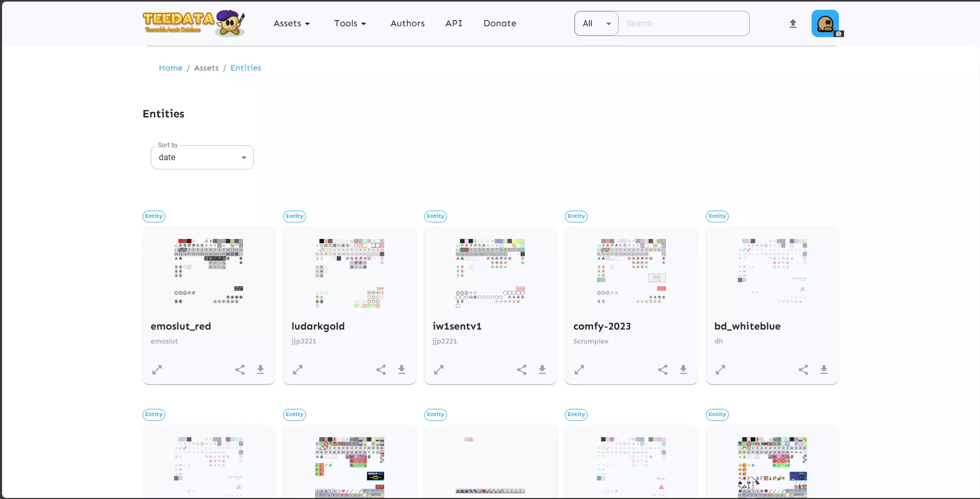Screen dimensions: 980x499
Task: Click the Assets breadcrumb text
Action: 207,68
